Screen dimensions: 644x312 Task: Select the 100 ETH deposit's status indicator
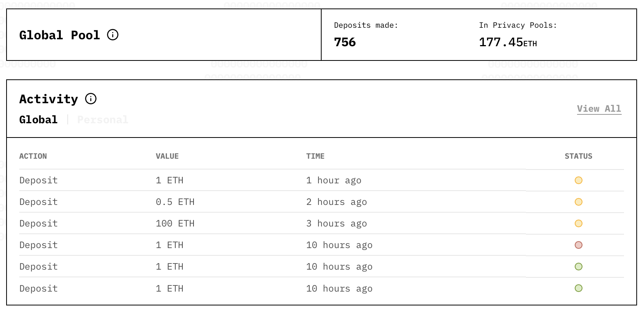point(578,223)
